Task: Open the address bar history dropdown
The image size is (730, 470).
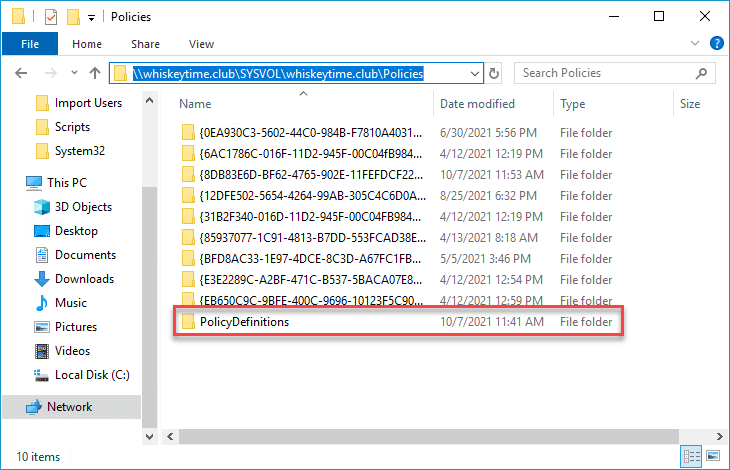Action: tap(474, 74)
